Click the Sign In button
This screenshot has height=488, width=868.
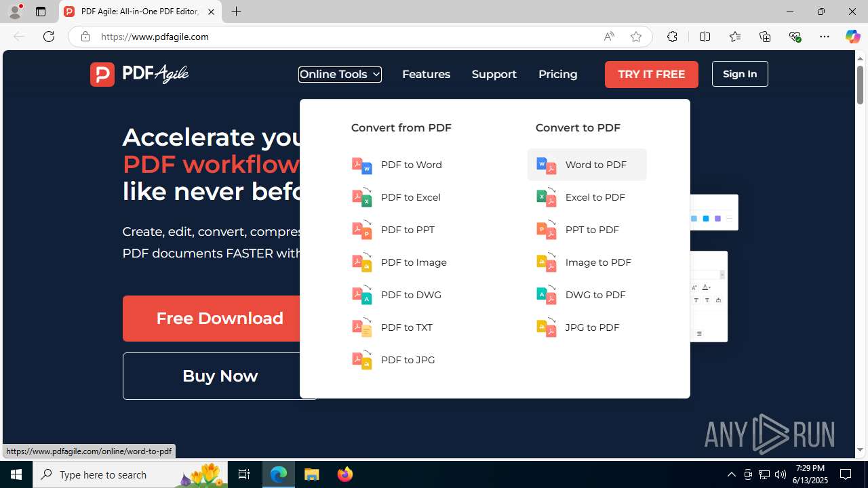(x=740, y=74)
